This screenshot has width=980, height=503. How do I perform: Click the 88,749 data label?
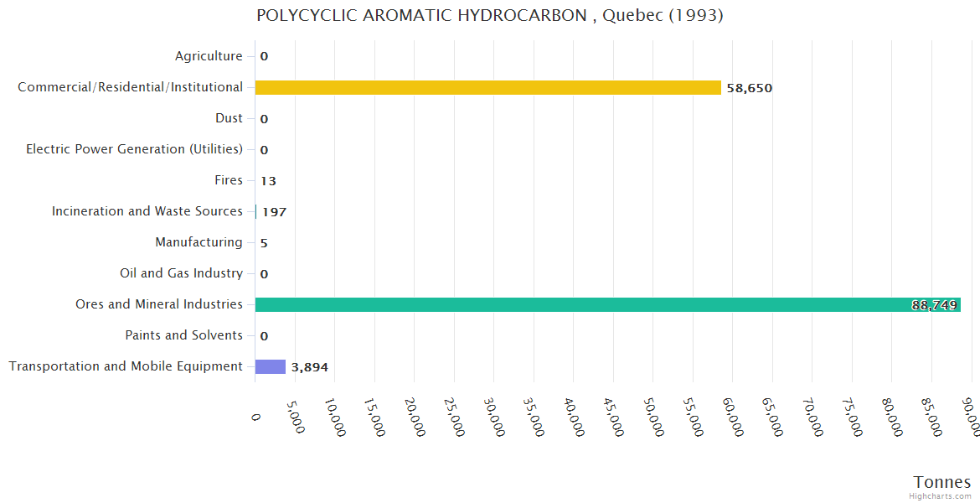click(934, 305)
